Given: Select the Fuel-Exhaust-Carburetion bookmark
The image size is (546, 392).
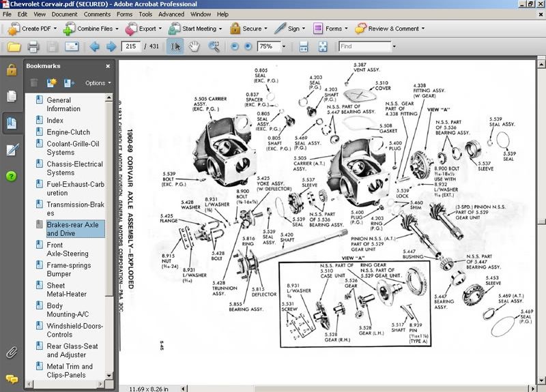Looking at the screenshot, I should [x=76, y=189].
